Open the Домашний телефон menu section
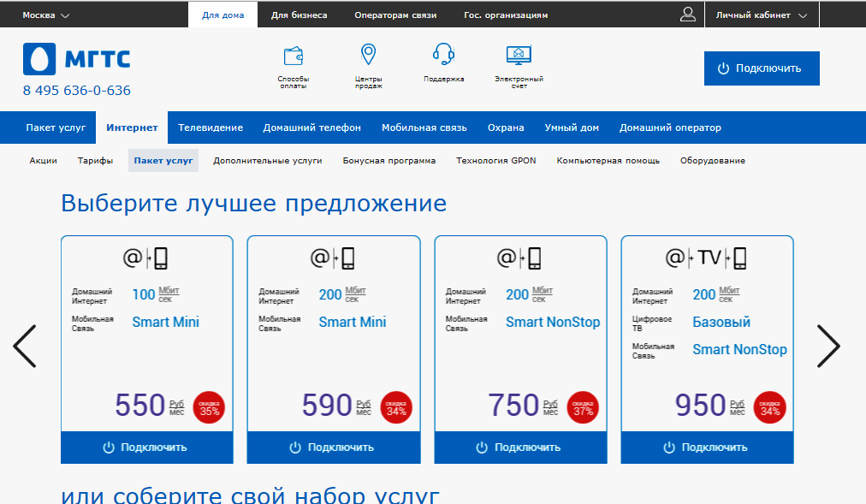 tap(312, 127)
